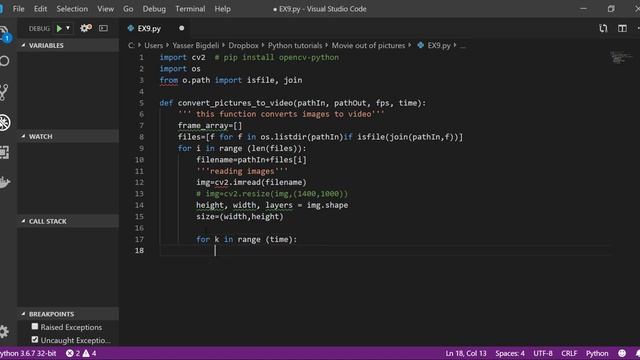The image size is (640, 360).
Task: Click the compare changes icon in editor
Action: (x=603, y=28)
